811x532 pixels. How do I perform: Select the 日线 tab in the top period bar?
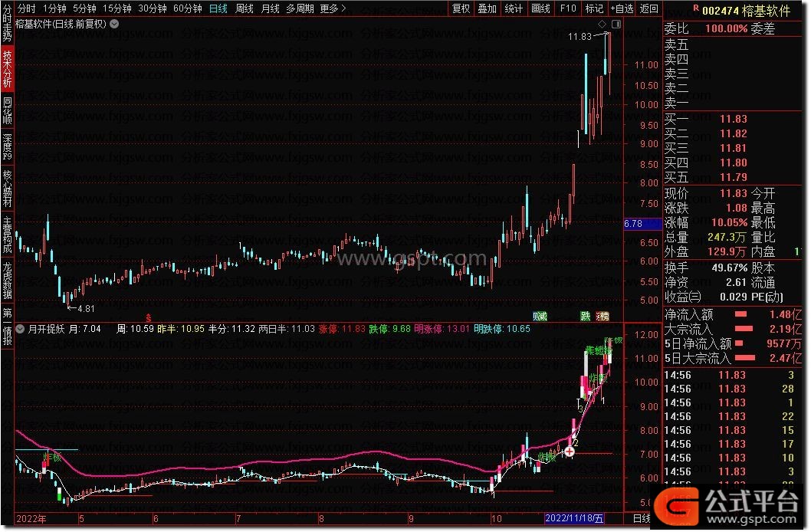point(218,8)
